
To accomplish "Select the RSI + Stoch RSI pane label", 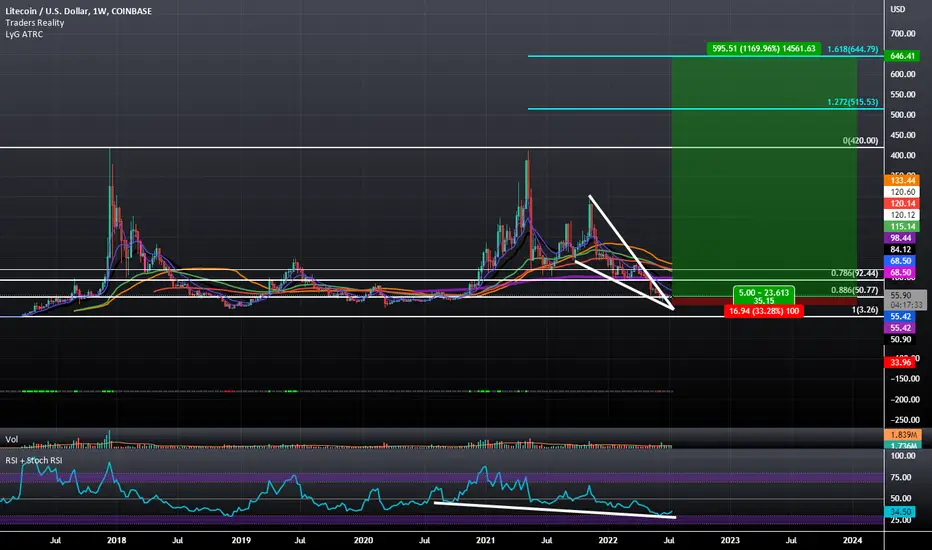I will [34, 460].
